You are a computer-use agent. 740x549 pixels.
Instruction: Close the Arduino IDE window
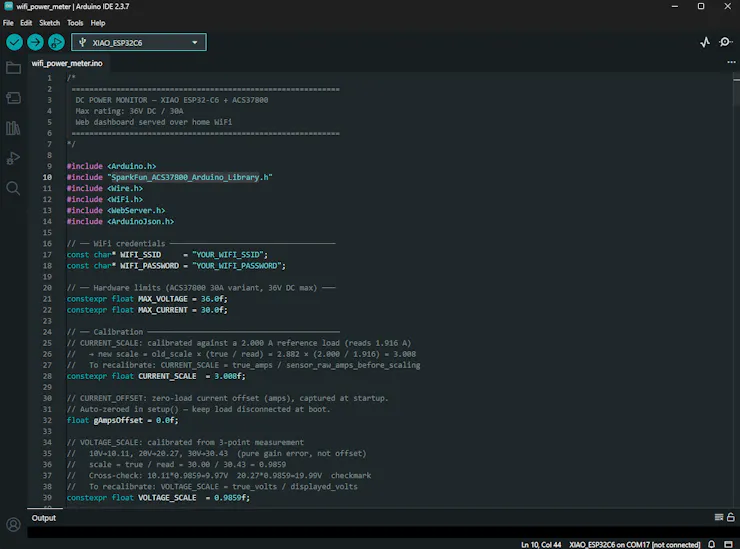point(727,7)
